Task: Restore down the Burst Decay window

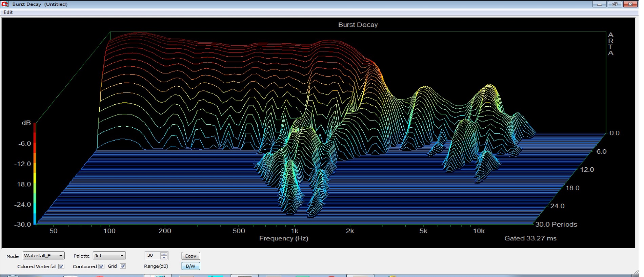Action: point(615,4)
